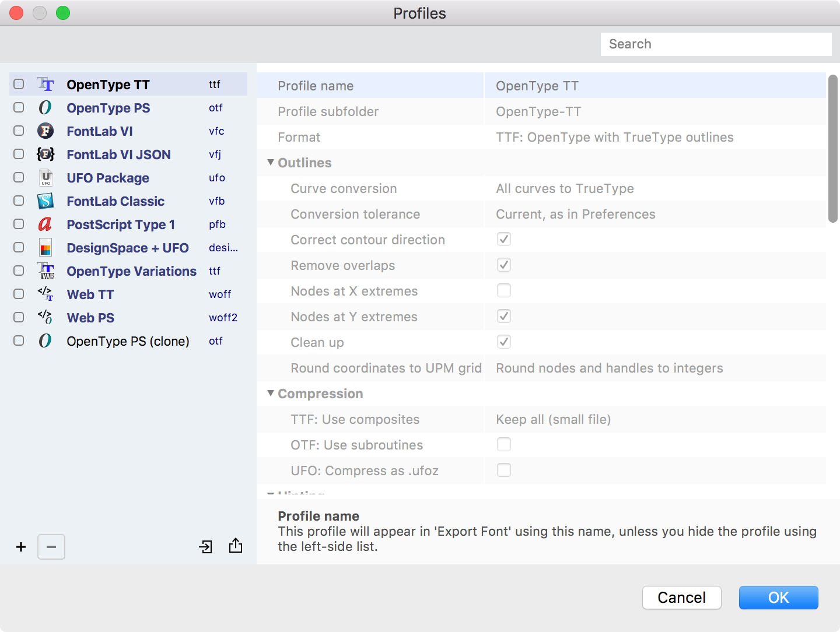Image resolution: width=840 pixels, height=632 pixels.
Task: Click the Cancel button
Action: (682, 598)
